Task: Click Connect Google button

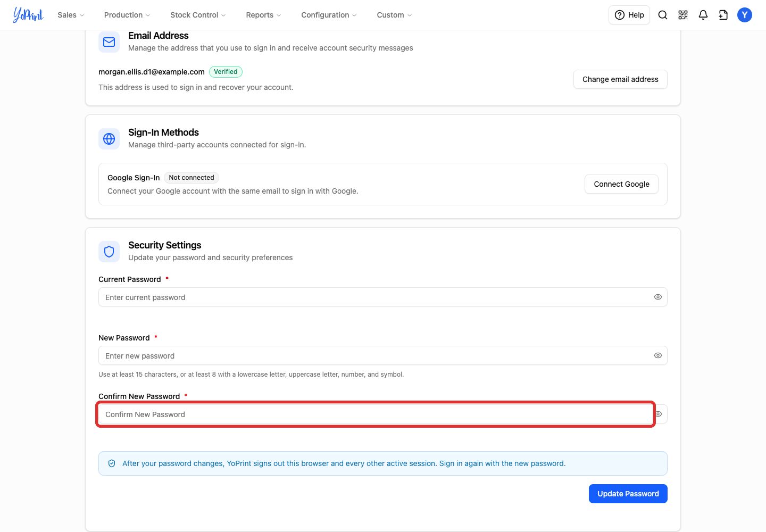Action: [621, 184]
